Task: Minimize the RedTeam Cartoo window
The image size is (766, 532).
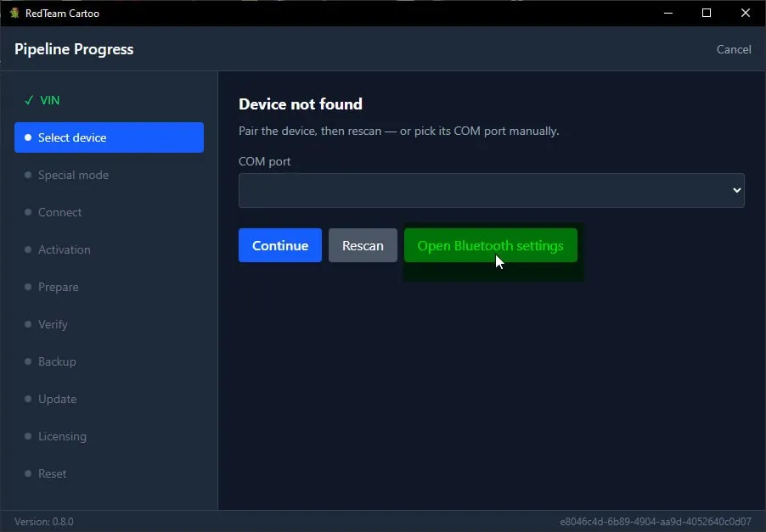Action: tap(668, 14)
